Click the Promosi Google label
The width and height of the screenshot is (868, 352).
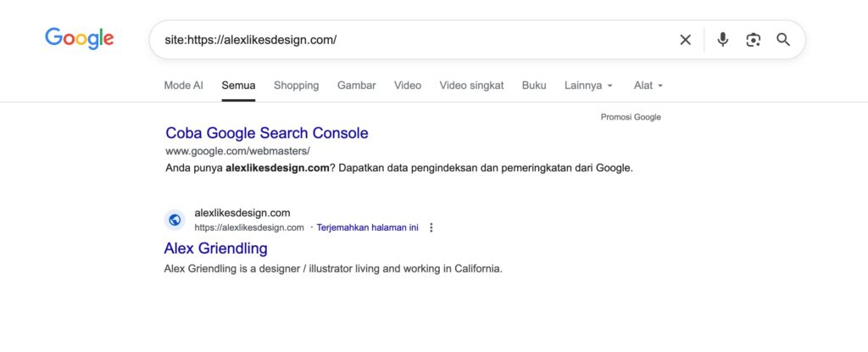631,117
